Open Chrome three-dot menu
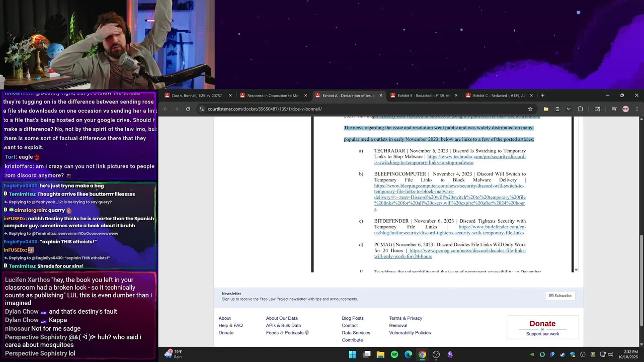 click(637, 109)
